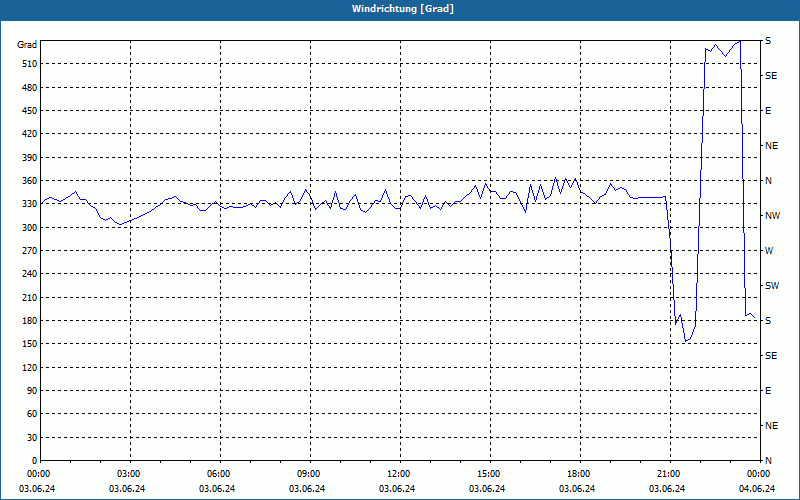800x500 pixels.
Task: Click the 420 degree axis label
Action: point(29,134)
